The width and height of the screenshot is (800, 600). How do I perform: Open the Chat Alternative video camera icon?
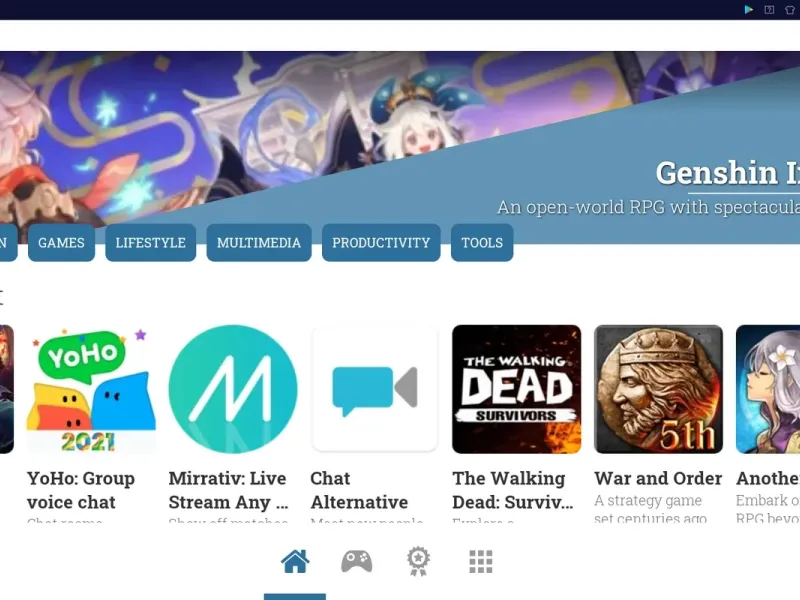(375, 389)
